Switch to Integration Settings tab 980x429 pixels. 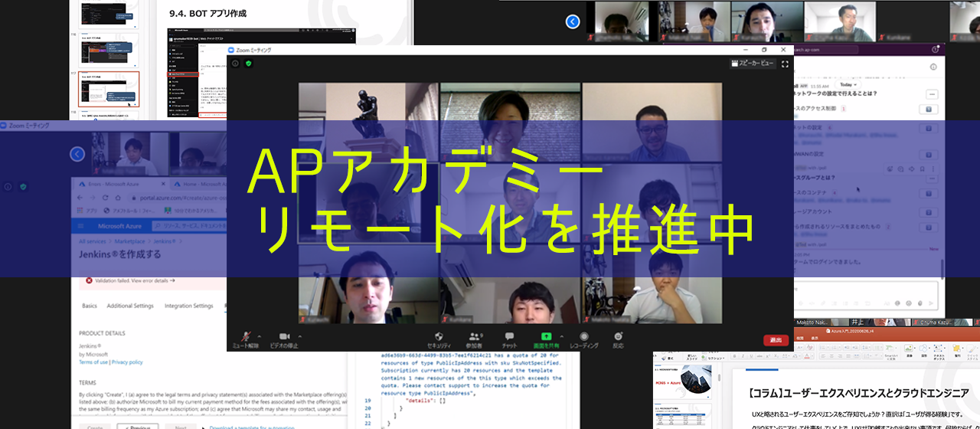click(188, 306)
